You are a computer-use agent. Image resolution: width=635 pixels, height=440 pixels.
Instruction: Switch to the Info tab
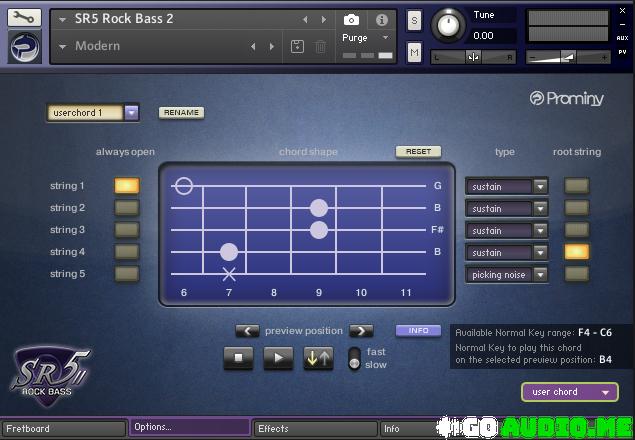[409, 429]
